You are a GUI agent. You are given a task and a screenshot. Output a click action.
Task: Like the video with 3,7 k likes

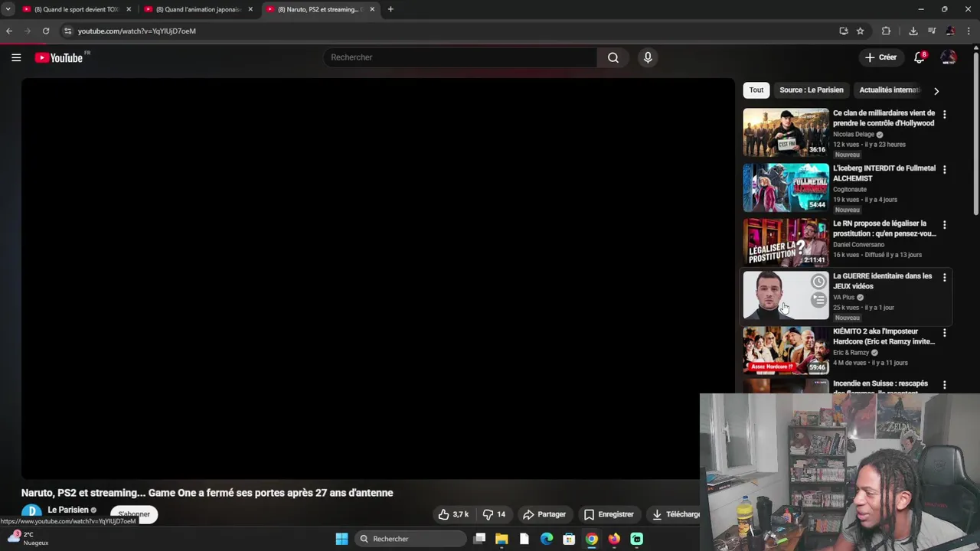[x=453, y=514]
